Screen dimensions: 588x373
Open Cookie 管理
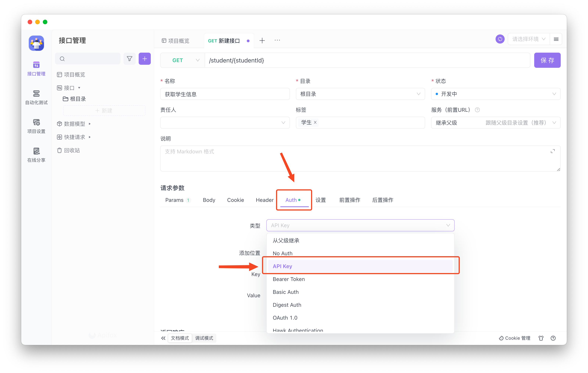(x=514, y=338)
